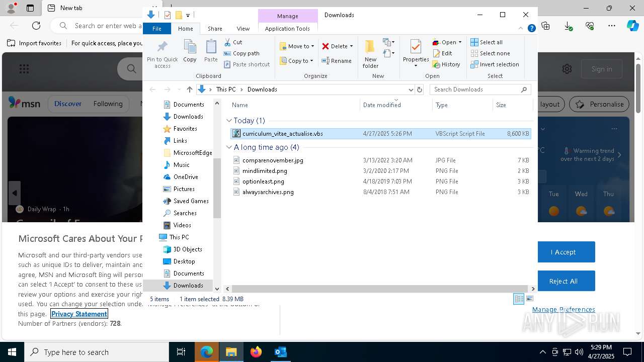Viewport: 644px width, 362px height.
Task: Collapse the A long time ago group
Action: pyautogui.click(x=229, y=147)
